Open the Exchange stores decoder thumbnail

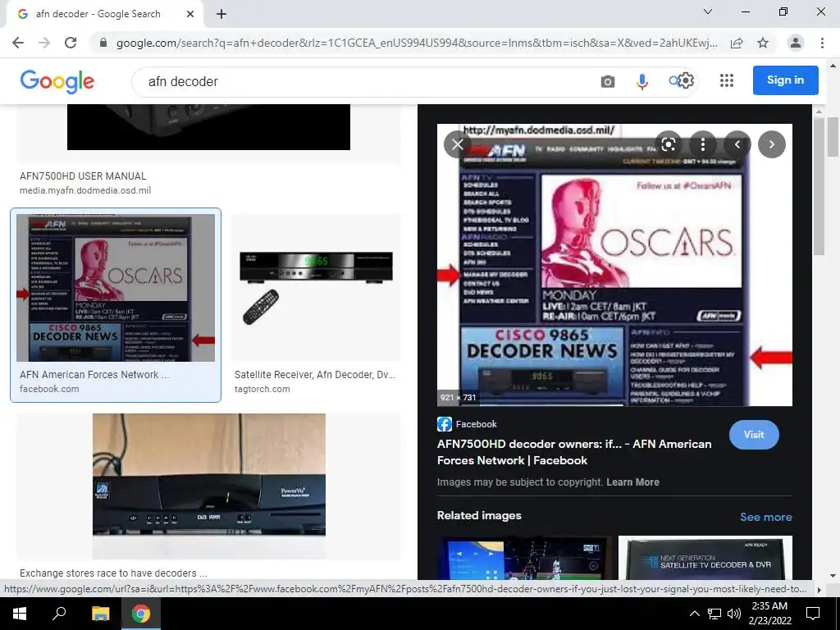(x=209, y=486)
